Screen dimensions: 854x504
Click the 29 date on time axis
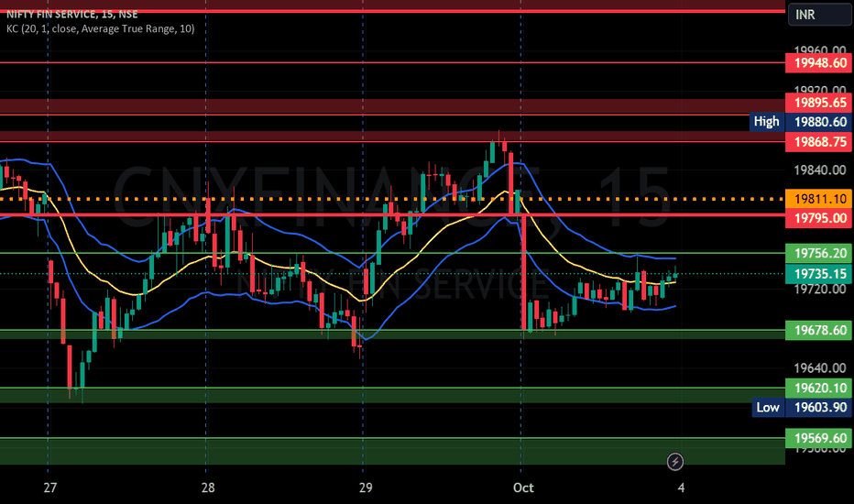pos(366,488)
